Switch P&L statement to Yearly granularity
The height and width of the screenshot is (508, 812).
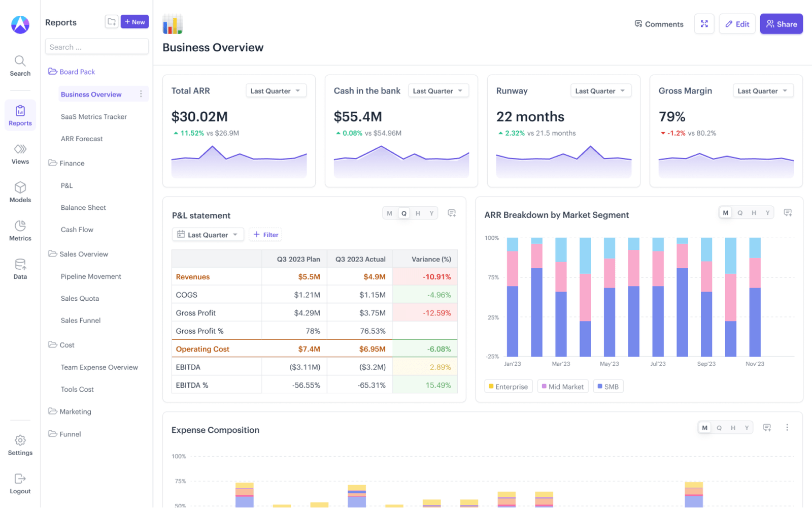click(431, 213)
